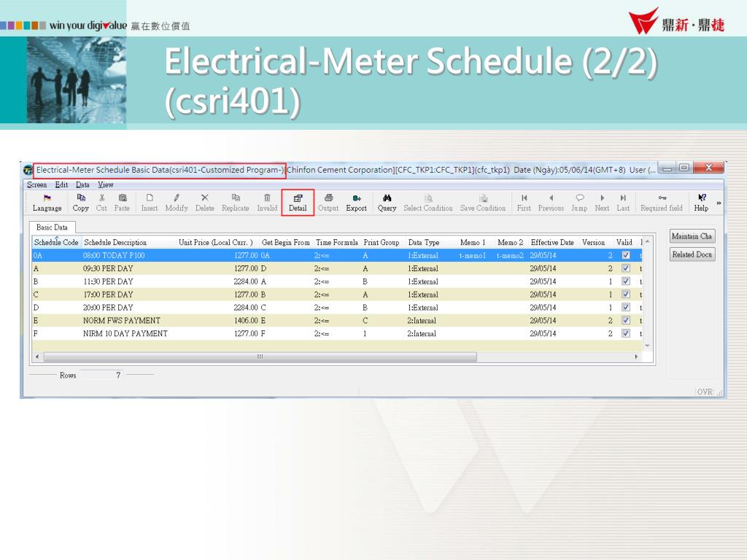Open the Language toolbar option

click(47, 203)
